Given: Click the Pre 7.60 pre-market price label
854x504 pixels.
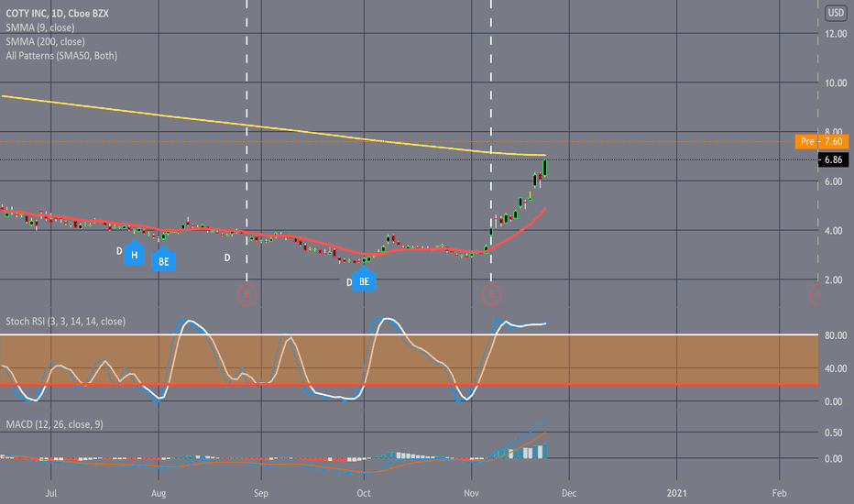Looking at the screenshot, I should (x=821, y=142).
